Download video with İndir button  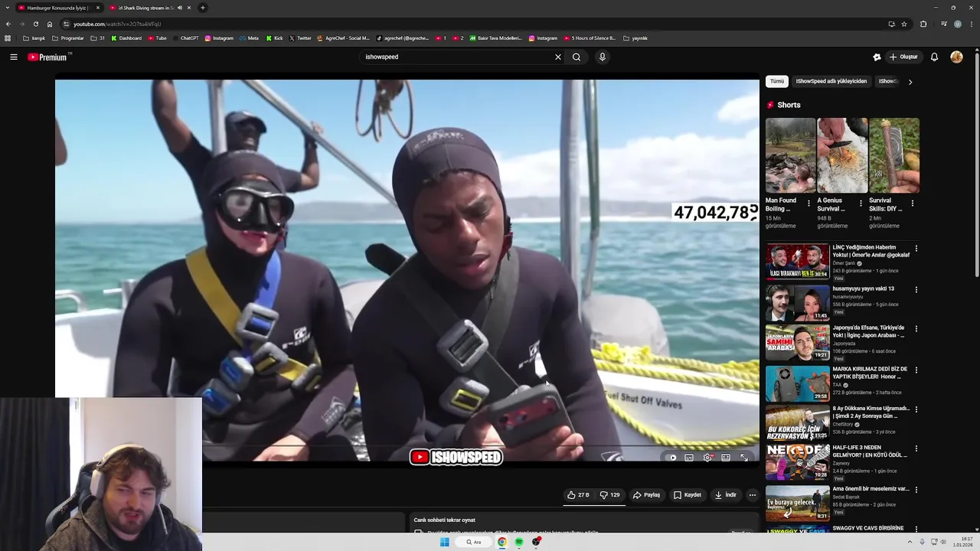pyautogui.click(x=725, y=495)
